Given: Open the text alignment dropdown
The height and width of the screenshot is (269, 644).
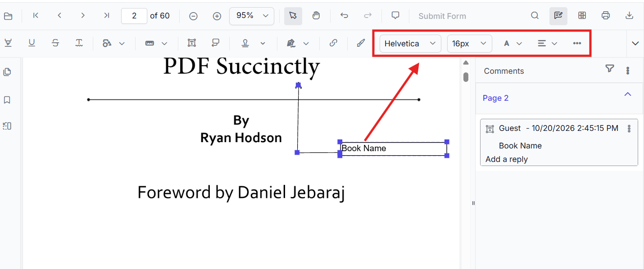Looking at the screenshot, I should [x=548, y=44].
